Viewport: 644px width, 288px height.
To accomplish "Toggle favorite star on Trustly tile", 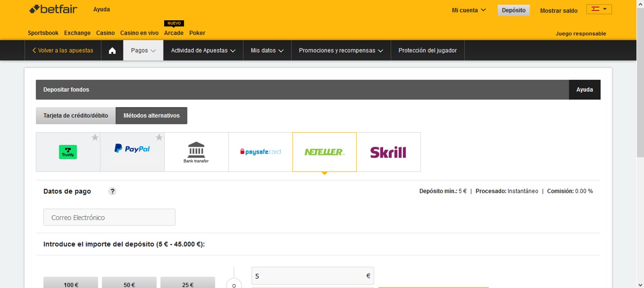I will coord(95,138).
